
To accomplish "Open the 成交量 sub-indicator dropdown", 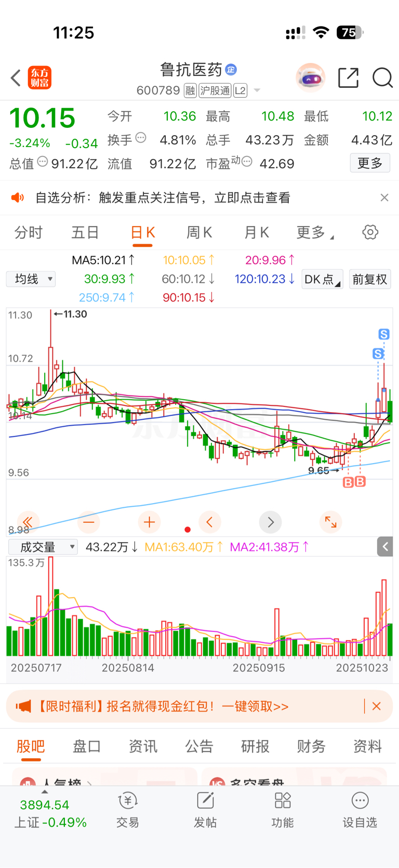I will [43, 547].
